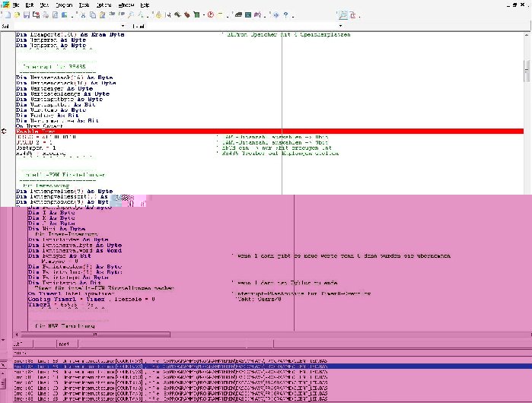Toggle the breakpoint marker beside Enable Urxc
The image size is (532, 403).
click(5, 132)
